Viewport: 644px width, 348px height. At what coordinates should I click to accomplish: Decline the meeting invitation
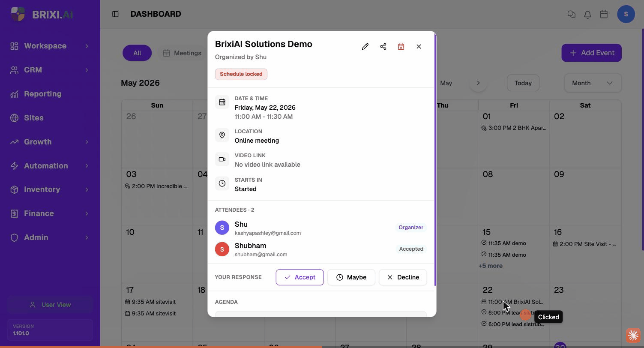pos(402,277)
